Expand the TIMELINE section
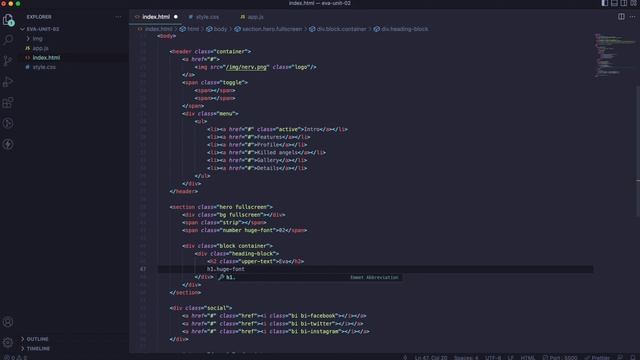The image size is (640, 360). click(38, 349)
